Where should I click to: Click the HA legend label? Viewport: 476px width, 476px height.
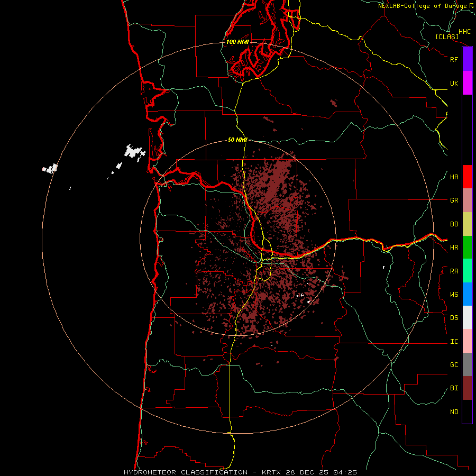point(454,177)
